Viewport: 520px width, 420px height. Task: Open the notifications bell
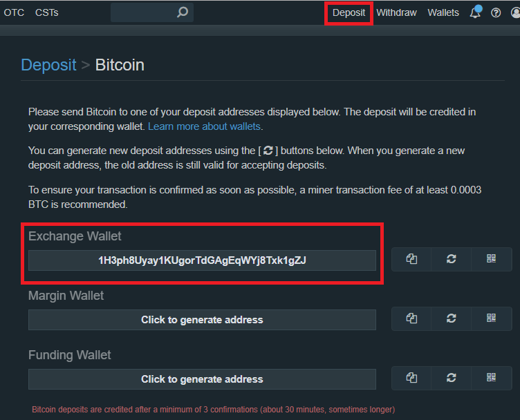[475, 12]
